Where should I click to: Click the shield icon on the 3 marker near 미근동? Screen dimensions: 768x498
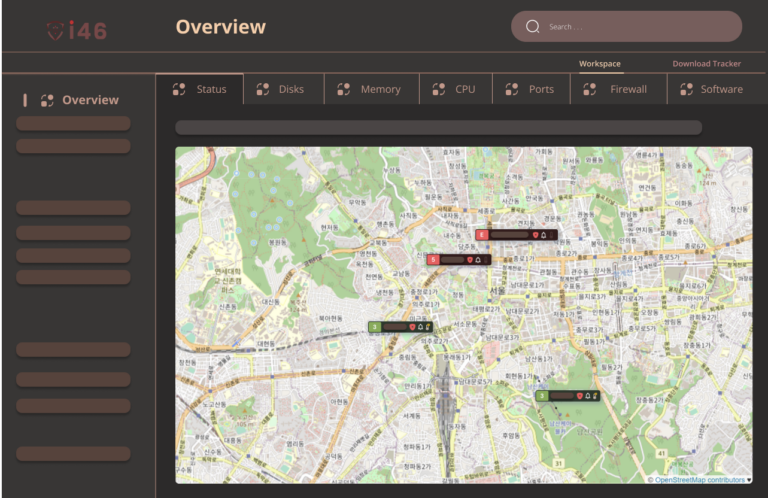(x=412, y=327)
